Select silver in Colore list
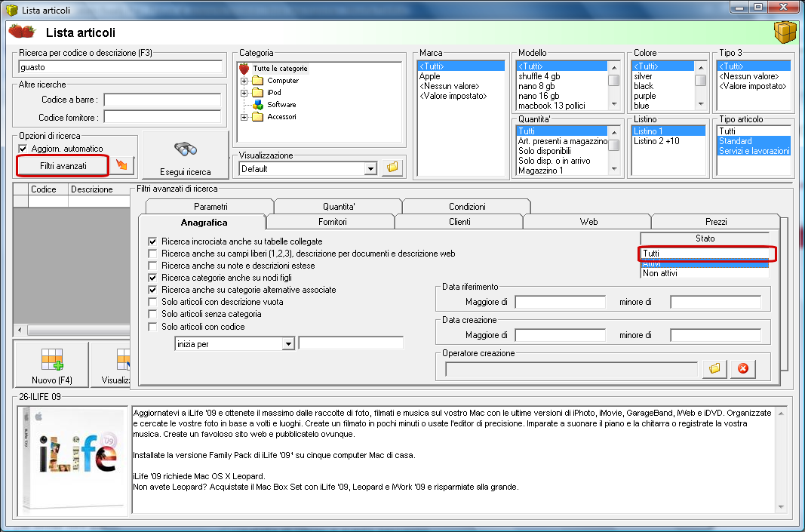805x532 pixels. [663, 76]
